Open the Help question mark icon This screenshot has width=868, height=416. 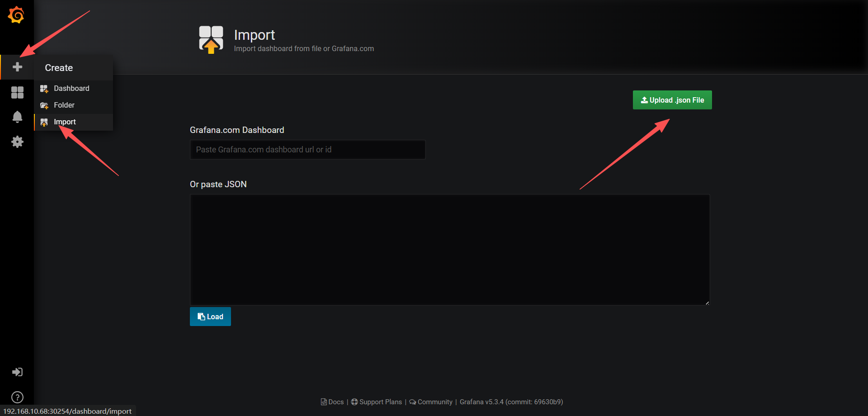tap(17, 397)
